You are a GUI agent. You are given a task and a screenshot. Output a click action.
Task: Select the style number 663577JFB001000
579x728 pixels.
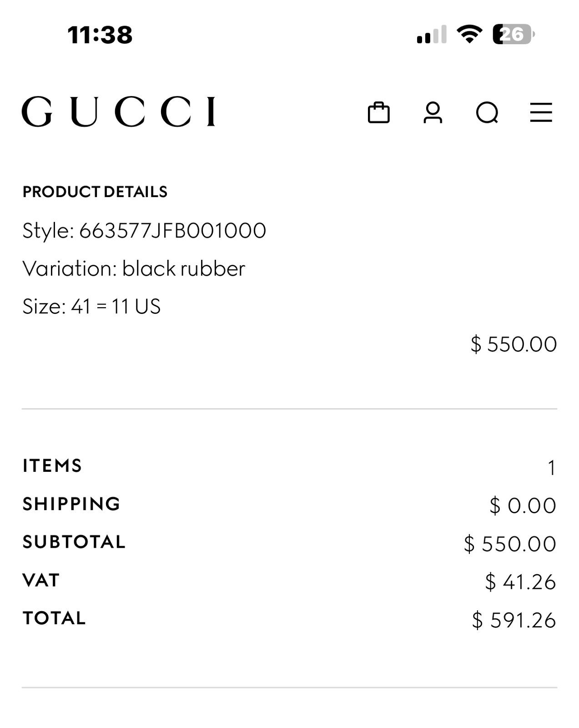(173, 230)
